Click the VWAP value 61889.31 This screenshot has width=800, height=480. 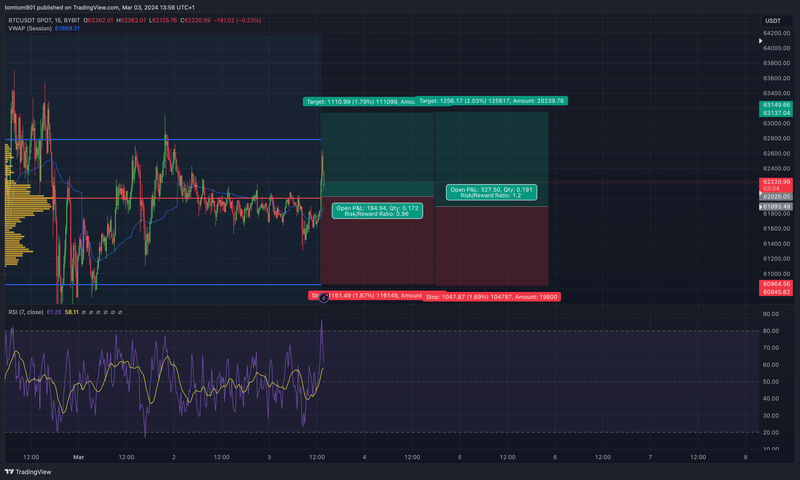point(67,29)
